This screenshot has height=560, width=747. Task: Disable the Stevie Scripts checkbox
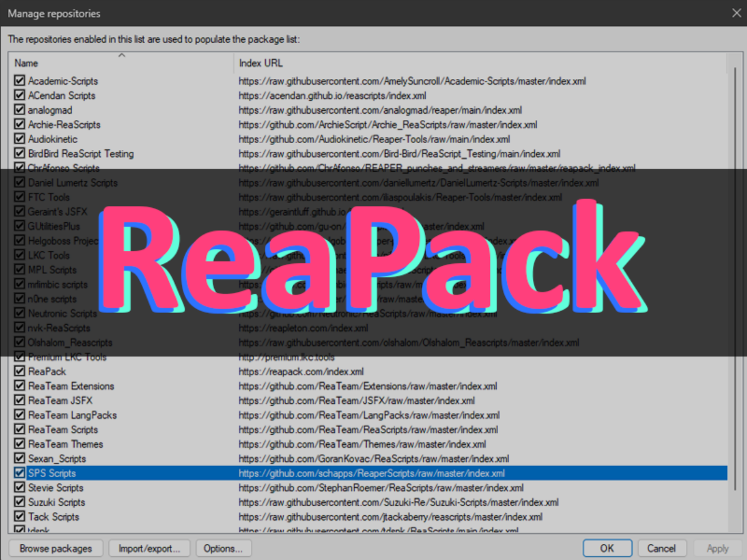[20, 488]
